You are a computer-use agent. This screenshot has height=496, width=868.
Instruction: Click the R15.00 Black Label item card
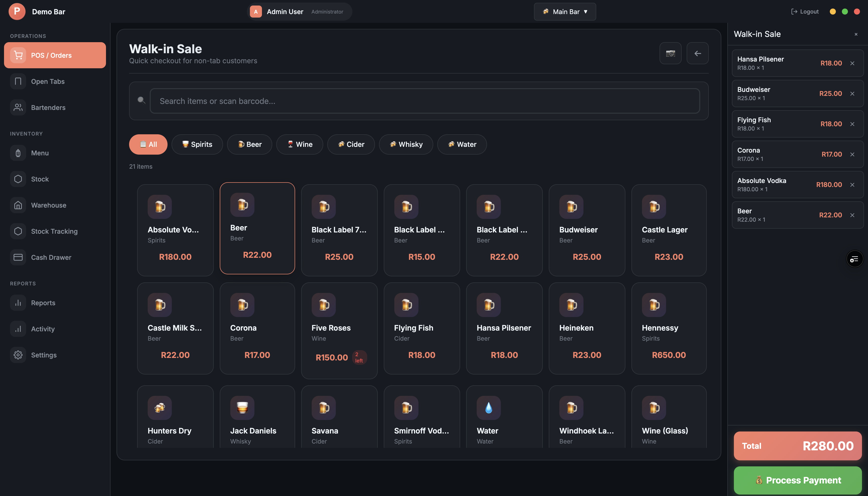tap(421, 230)
